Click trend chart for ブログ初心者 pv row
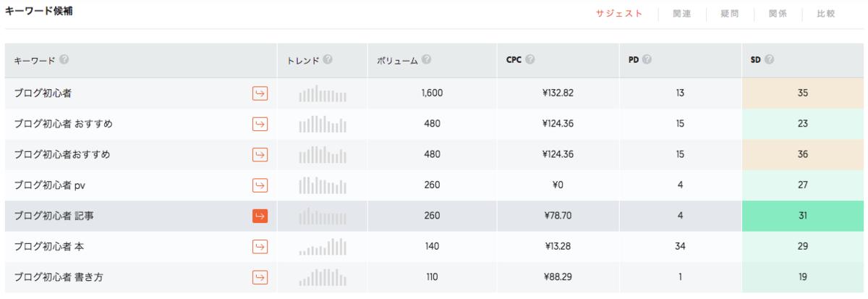This screenshot has height=299, width=868. pyautogui.click(x=323, y=185)
